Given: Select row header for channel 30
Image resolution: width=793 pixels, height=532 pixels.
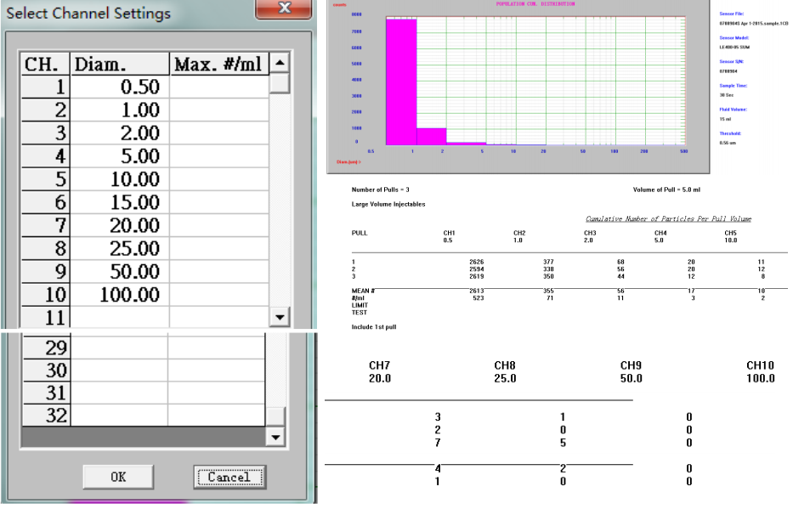Looking at the screenshot, I should click(x=47, y=371).
